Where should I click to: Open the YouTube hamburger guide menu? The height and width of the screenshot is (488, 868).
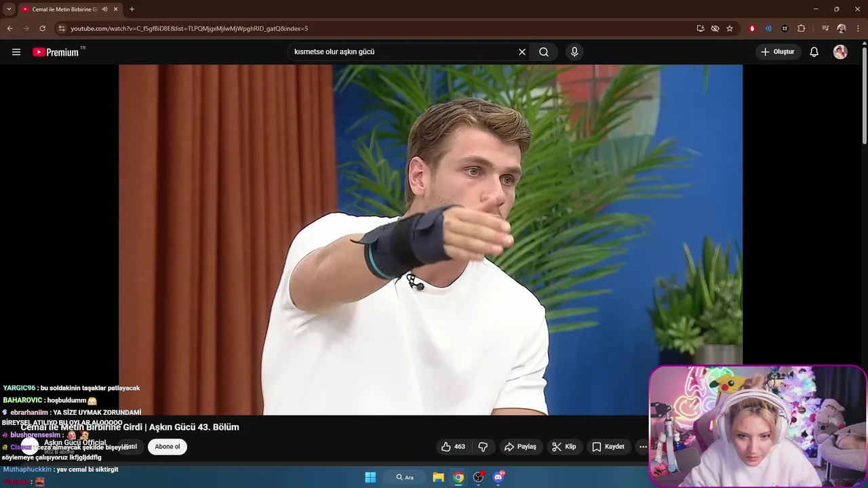[x=16, y=52]
